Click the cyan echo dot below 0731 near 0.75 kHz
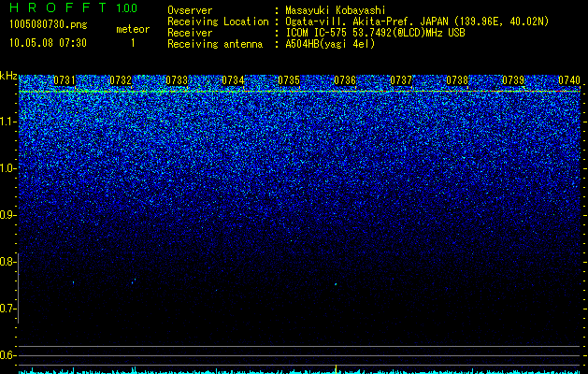The width and height of the screenshot is (588, 374). 73,282
